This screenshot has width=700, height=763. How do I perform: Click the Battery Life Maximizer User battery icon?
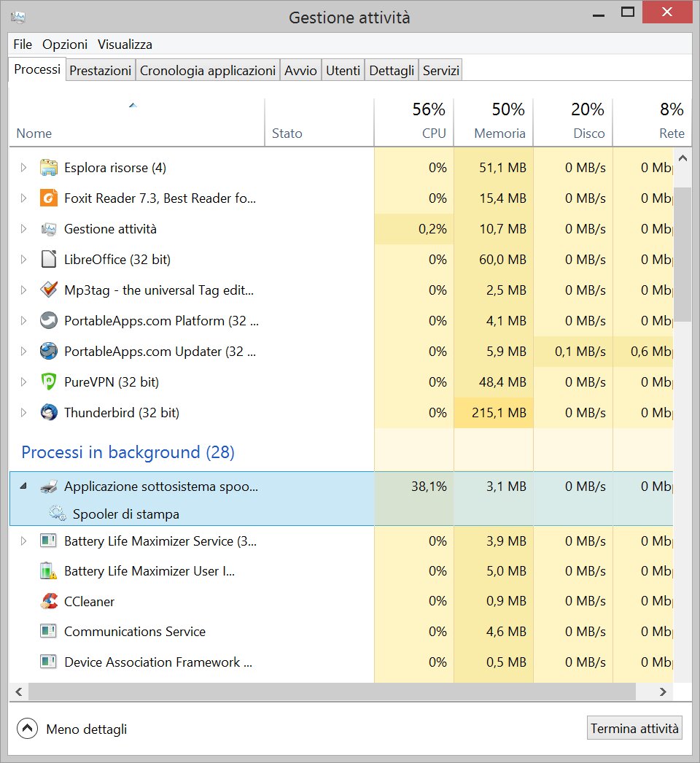coord(48,570)
